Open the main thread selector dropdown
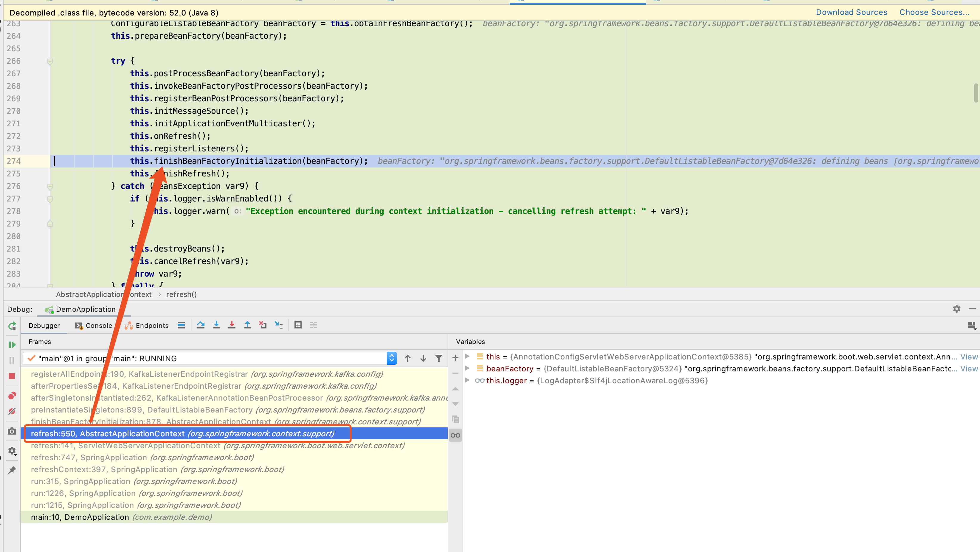The width and height of the screenshot is (980, 552). (391, 358)
